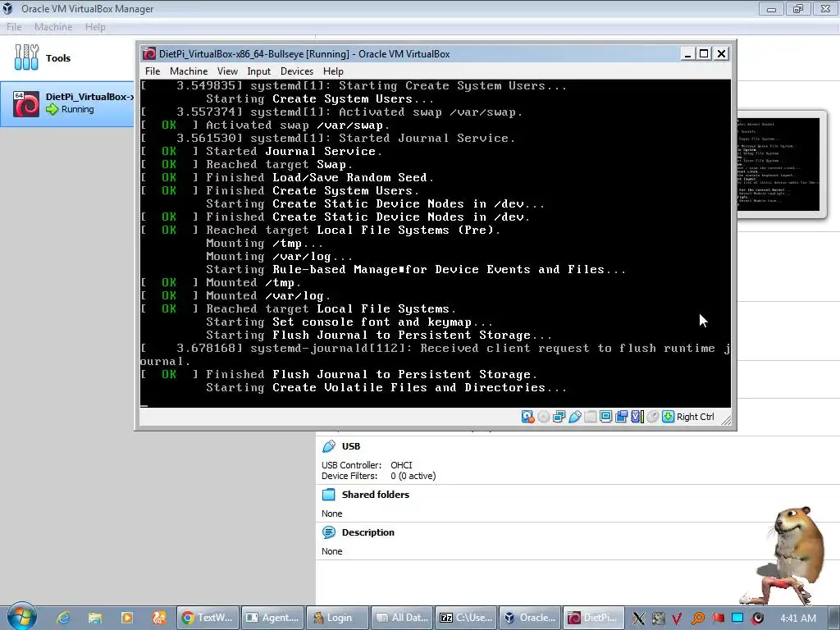Open the File menu in the VM window

point(153,71)
